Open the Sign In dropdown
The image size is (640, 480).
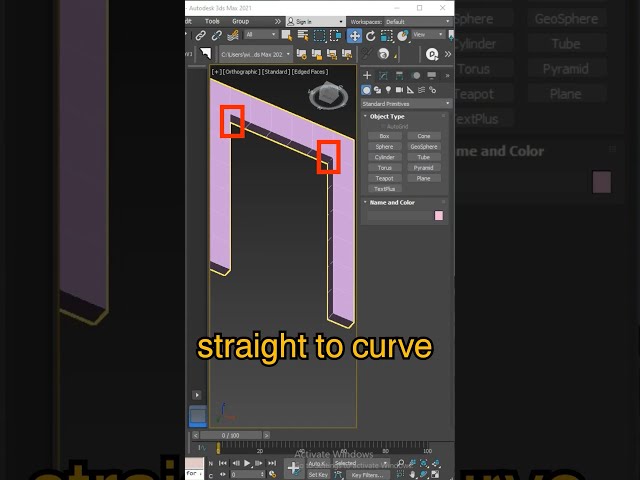[315, 22]
